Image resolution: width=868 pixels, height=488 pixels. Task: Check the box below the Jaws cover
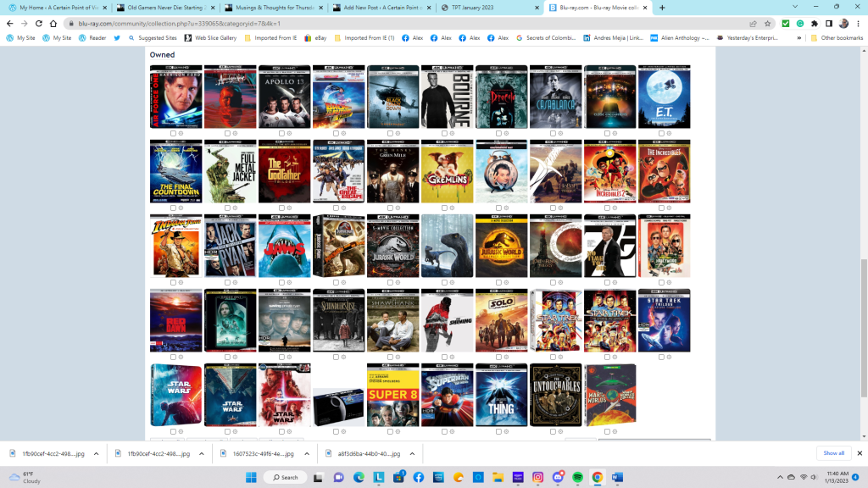(281, 282)
